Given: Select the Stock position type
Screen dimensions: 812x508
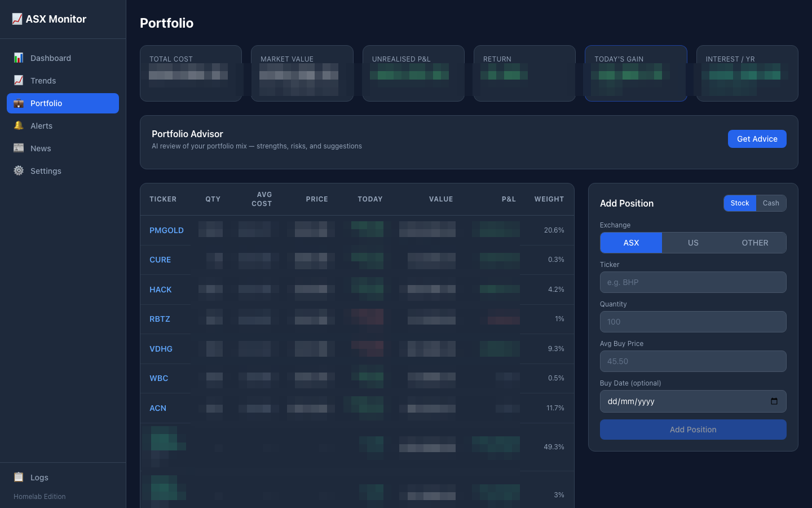Looking at the screenshot, I should 740,203.
